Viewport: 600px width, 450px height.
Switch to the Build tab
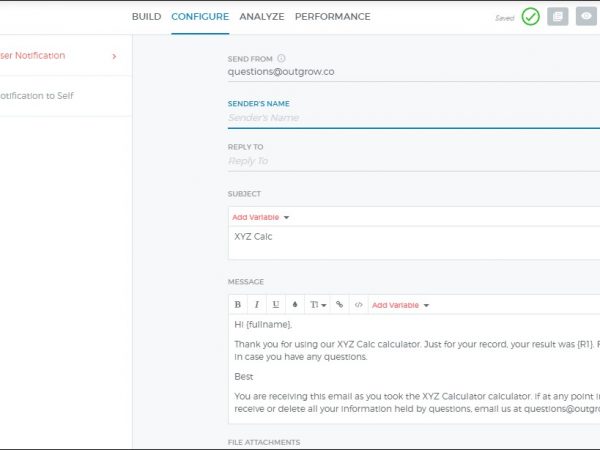[x=146, y=17]
